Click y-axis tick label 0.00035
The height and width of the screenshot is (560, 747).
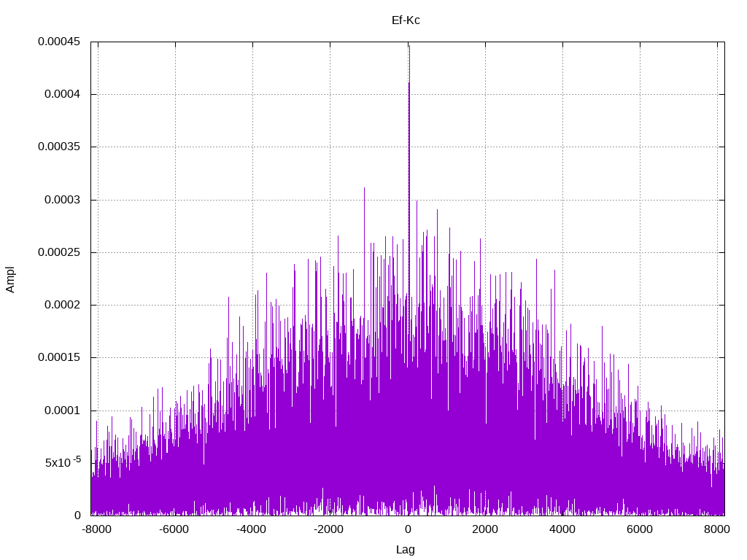[x=59, y=147]
